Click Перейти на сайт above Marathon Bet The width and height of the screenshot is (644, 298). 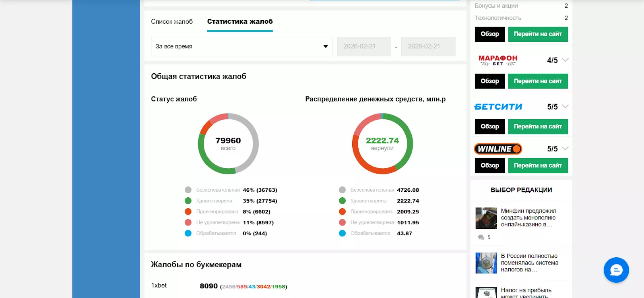tap(538, 34)
